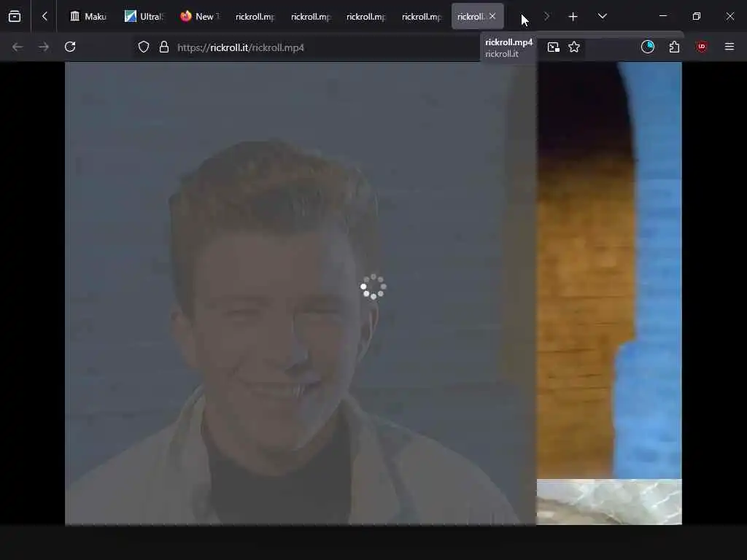This screenshot has height=560, width=747.
Task: Show site security info via lock icon
Action: coord(164,47)
